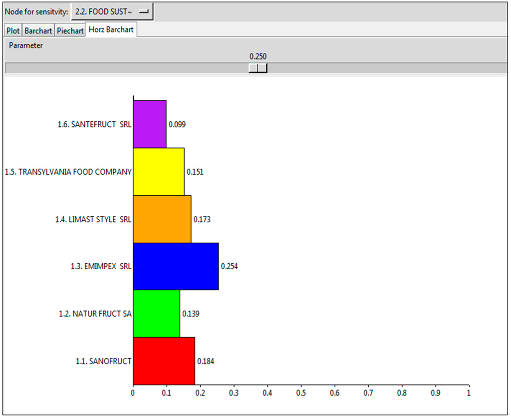Click the 0.5 tick on the axis

[301, 393]
